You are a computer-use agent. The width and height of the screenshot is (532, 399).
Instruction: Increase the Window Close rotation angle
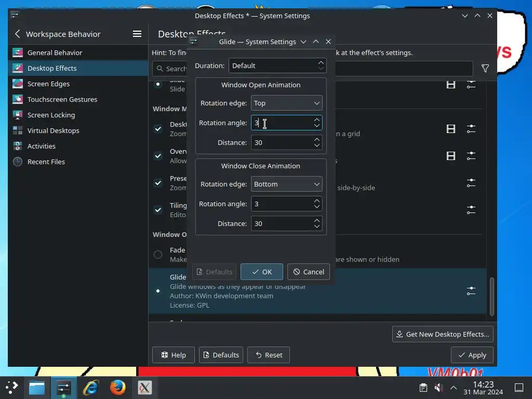tap(317, 201)
